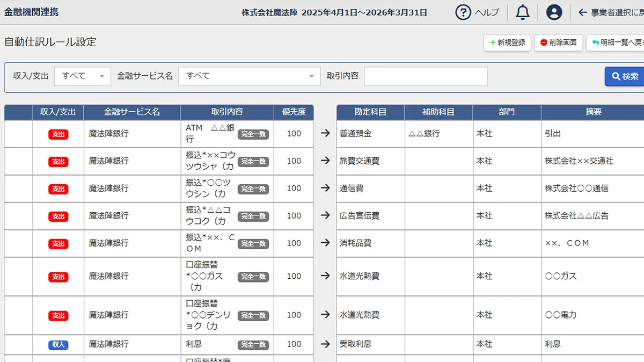The image size is (644, 362).
Task: Open the notifications bell icon
Action: tap(522, 12)
